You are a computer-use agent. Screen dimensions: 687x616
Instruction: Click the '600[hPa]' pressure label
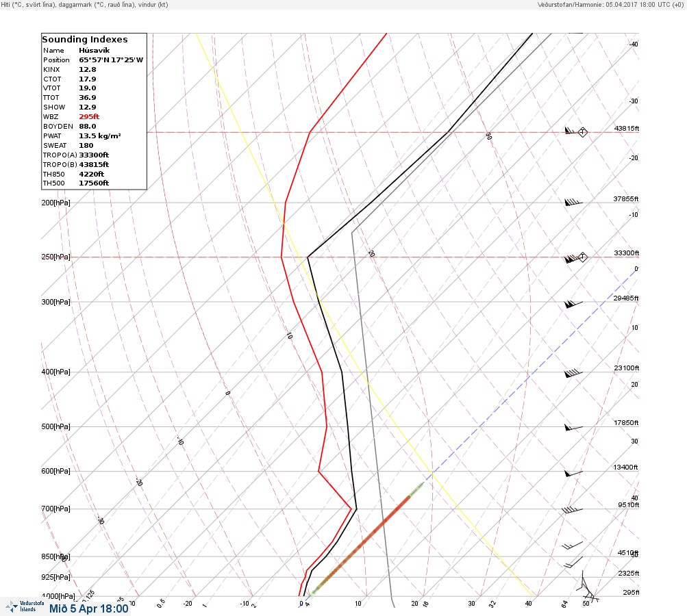(55, 471)
